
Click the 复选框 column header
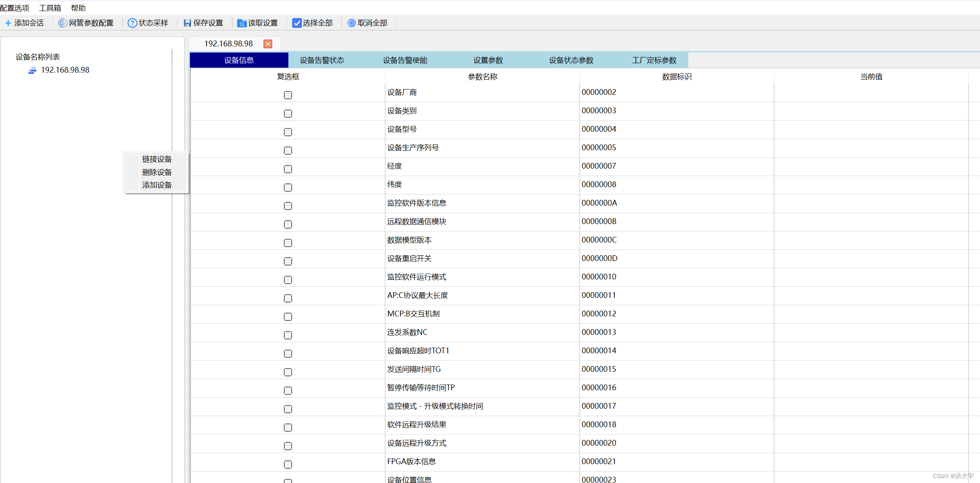pos(288,77)
